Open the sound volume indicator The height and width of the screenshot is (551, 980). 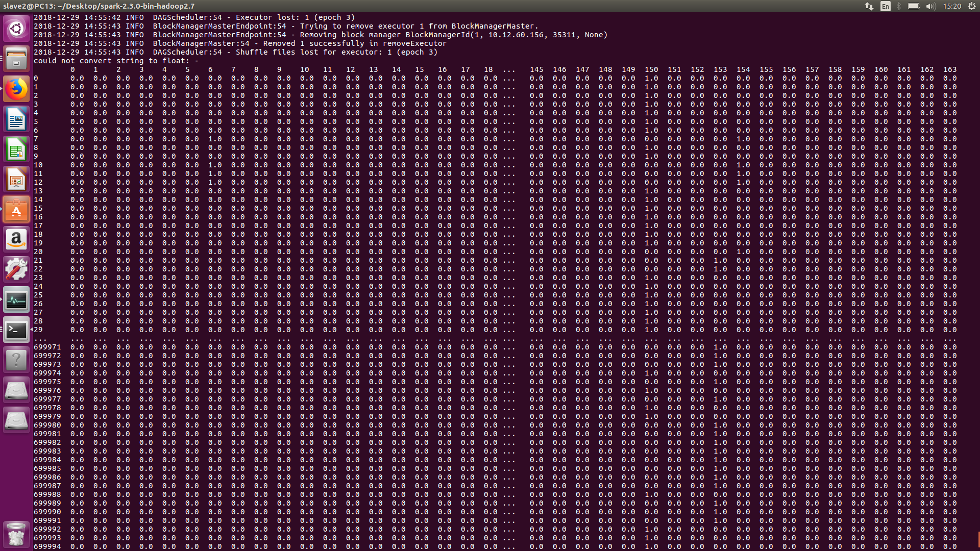click(930, 6)
